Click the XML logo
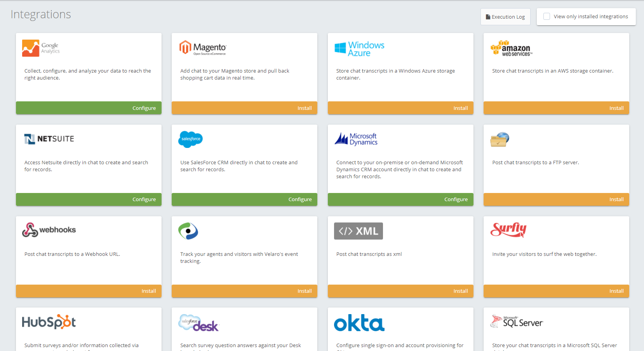The width and height of the screenshot is (644, 351). pyautogui.click(x=359, y=231)
